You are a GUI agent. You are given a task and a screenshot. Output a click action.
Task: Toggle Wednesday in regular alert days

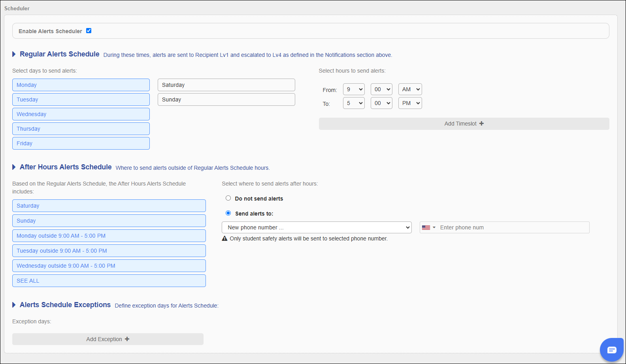coord(81,114)
